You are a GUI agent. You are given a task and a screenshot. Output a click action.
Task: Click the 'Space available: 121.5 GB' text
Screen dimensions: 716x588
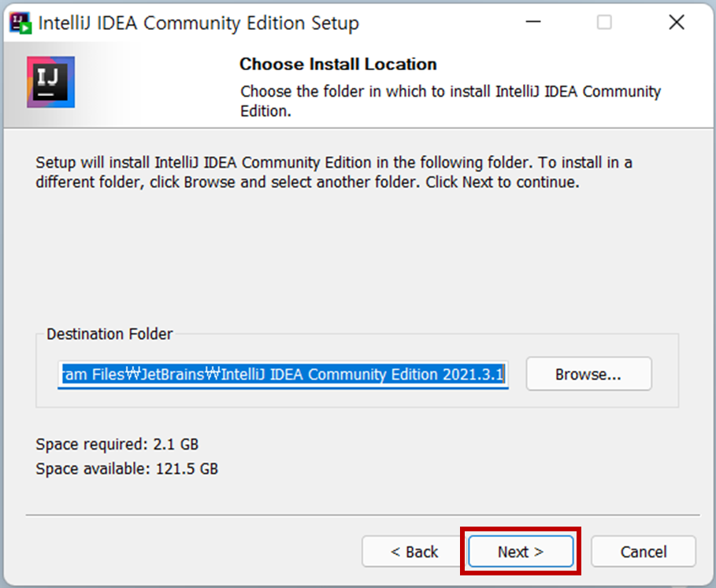point(127,469)
